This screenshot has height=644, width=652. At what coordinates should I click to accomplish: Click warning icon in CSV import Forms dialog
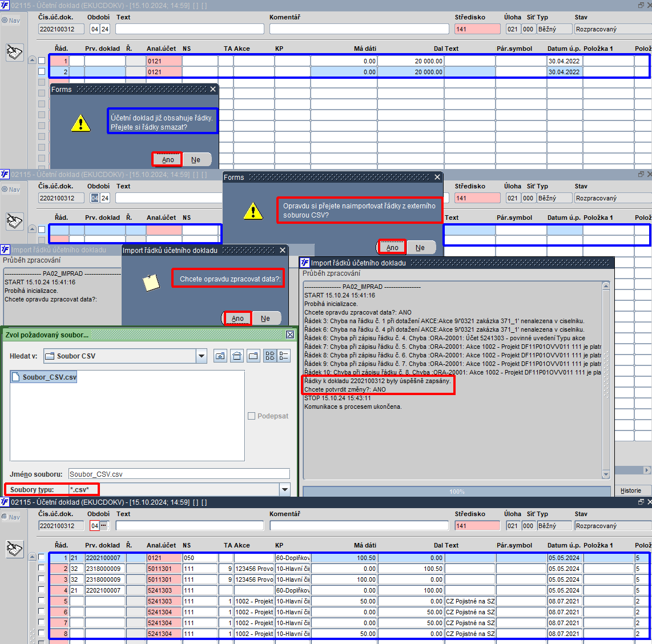[x=253, y=211]
